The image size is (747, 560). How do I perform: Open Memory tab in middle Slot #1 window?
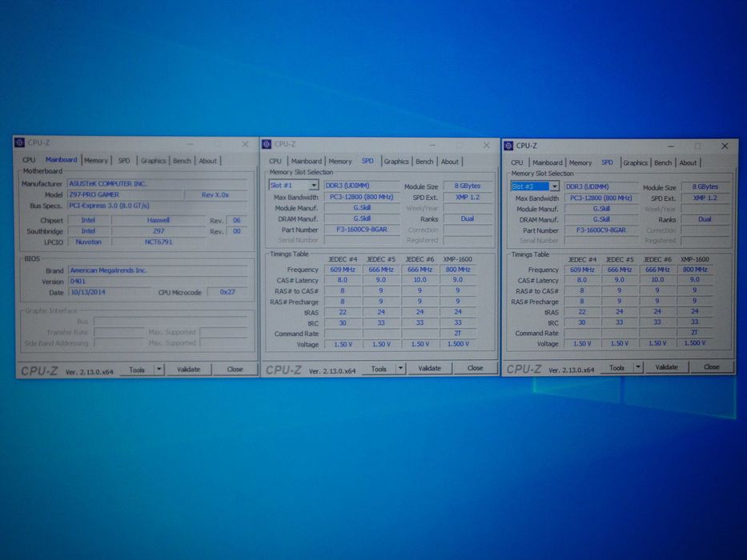pyautogui.click(x=340, y=162)
